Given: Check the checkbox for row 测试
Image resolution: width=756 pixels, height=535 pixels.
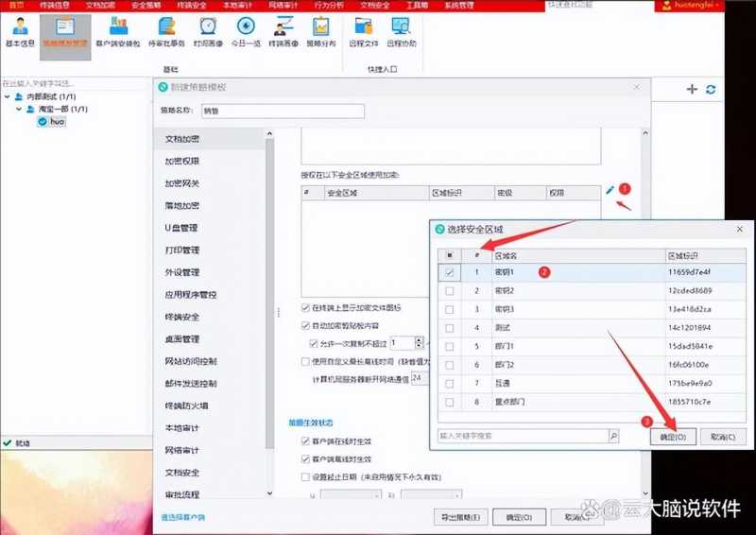Looking at the screenshot, I should click(450, 328).
